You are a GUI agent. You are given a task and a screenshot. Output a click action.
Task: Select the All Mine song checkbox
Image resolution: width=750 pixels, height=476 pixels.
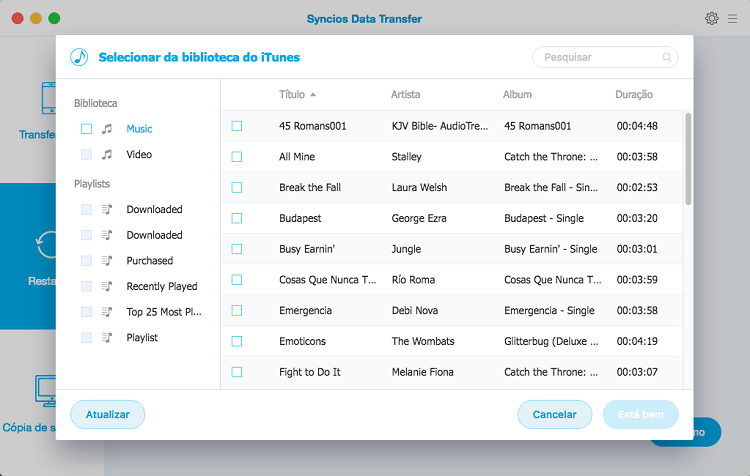[x=237, y=156]
